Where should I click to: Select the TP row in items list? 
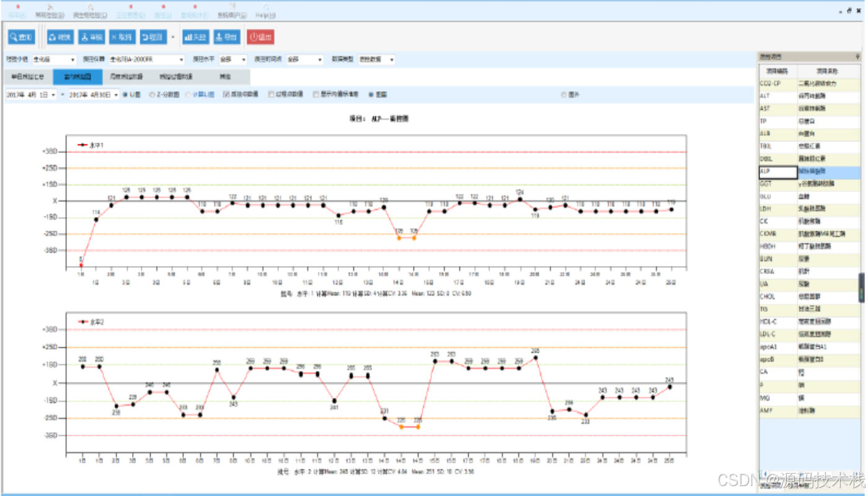(810, 121)
